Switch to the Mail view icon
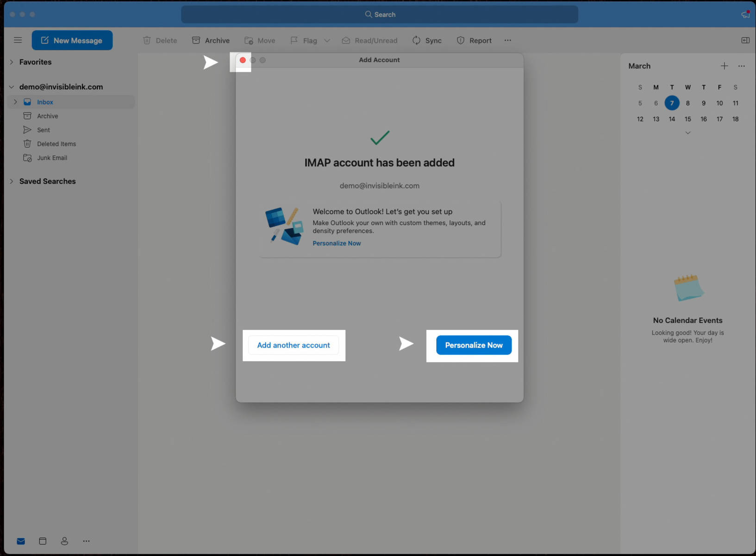This screenshot has width=756, height=556. pyautogui.click(x=21, y=541)
